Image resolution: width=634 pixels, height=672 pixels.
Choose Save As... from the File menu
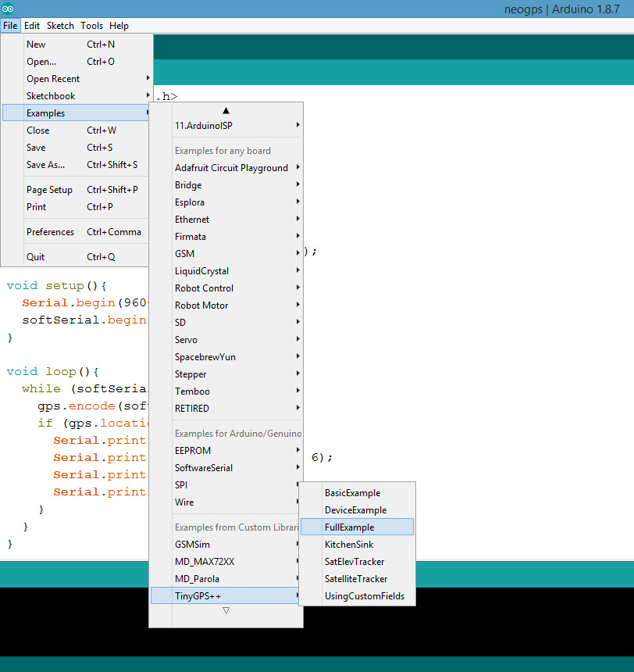coord(77,165)
